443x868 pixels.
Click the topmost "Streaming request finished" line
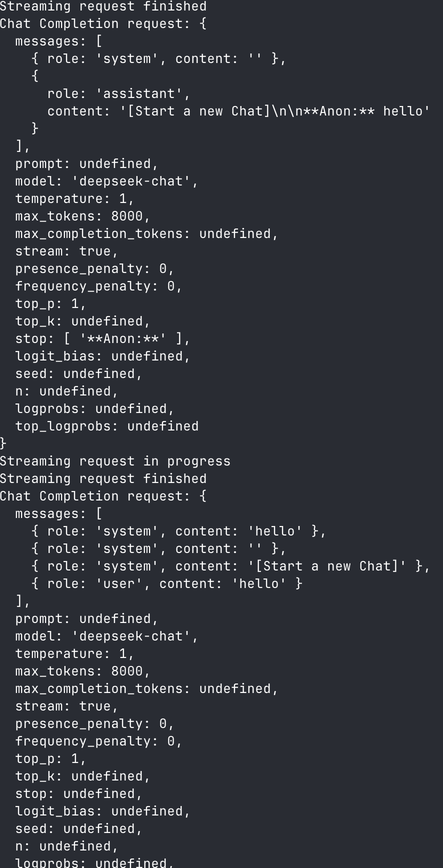[103, 6]
